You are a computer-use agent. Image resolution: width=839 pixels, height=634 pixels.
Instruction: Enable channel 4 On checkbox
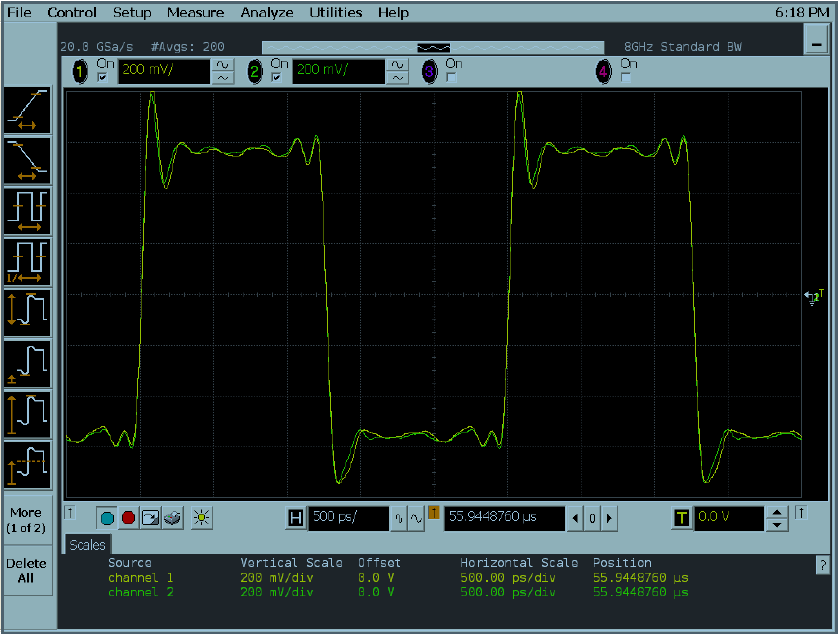tap(626, 78)
